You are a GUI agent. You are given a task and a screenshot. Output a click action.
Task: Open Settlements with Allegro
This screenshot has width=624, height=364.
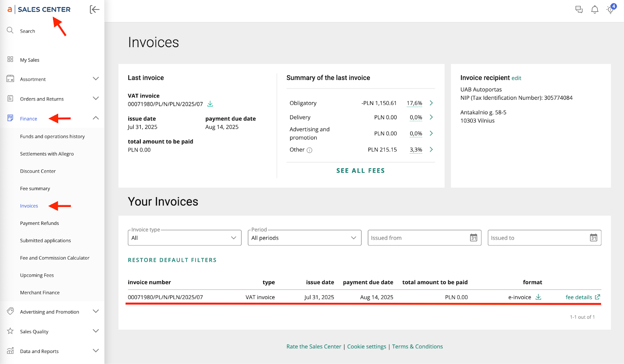47,154
